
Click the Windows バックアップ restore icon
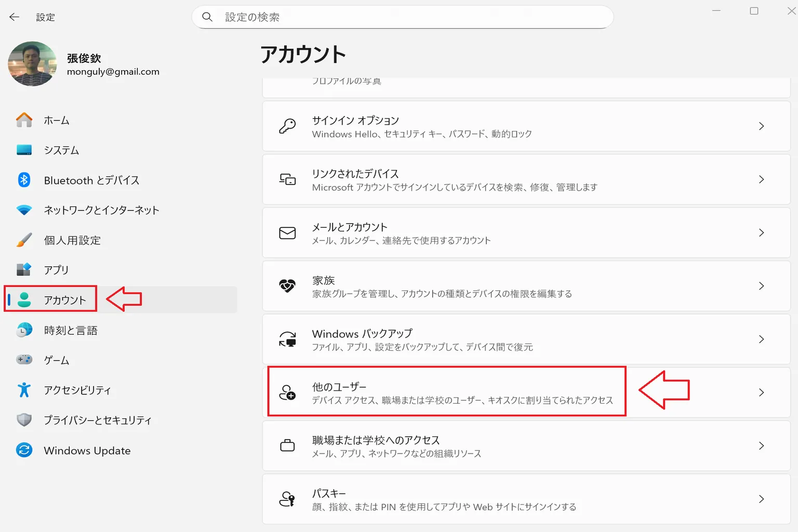(x=287, y=339)
